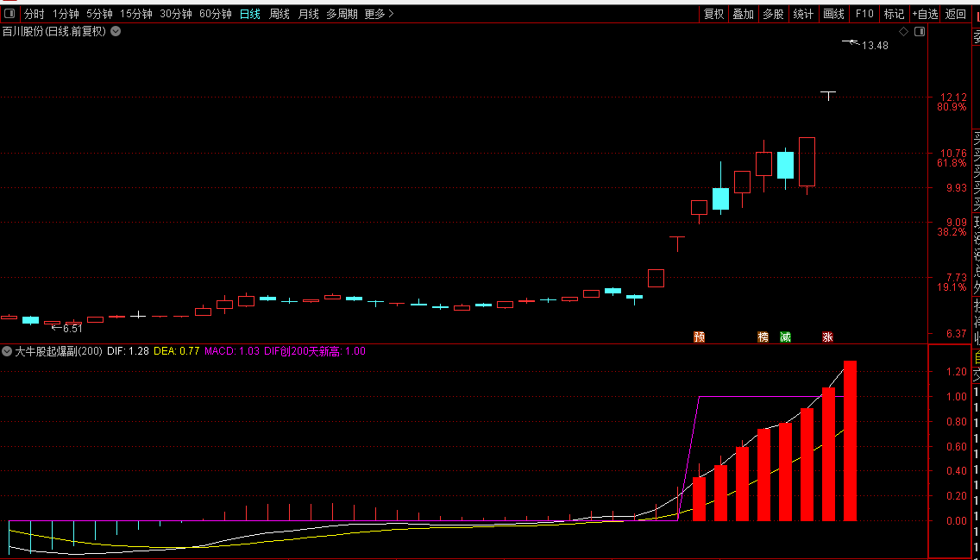Click the 10.76 price axis label
Viewport: 980px width, 560px height.
click(953, 153)
